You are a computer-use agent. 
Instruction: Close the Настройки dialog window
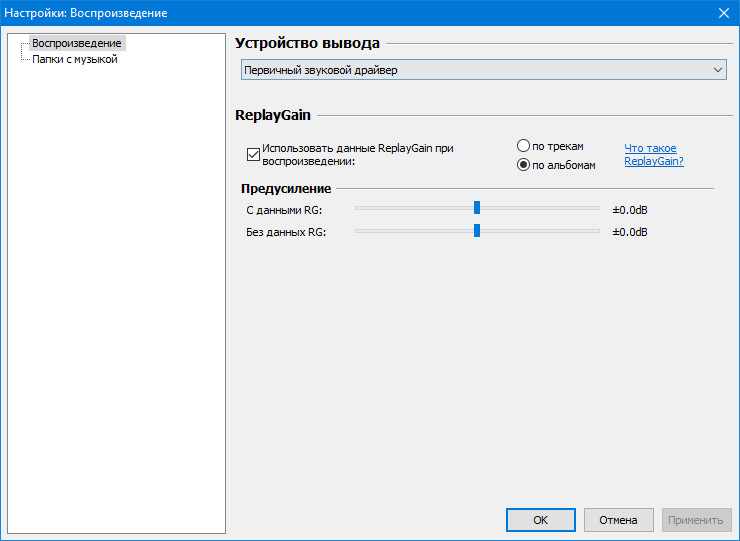[x=723, y=13]
